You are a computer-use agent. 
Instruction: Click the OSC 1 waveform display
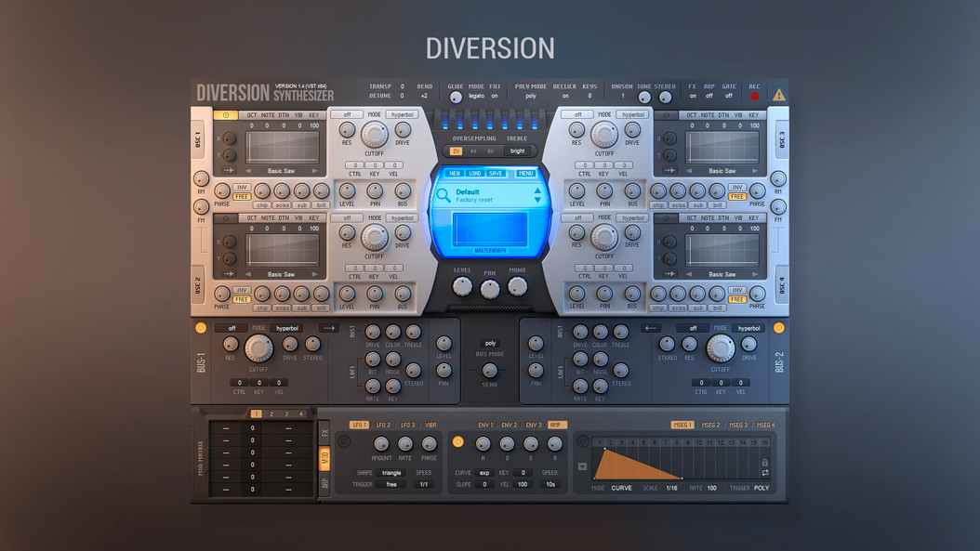[283, 148]
